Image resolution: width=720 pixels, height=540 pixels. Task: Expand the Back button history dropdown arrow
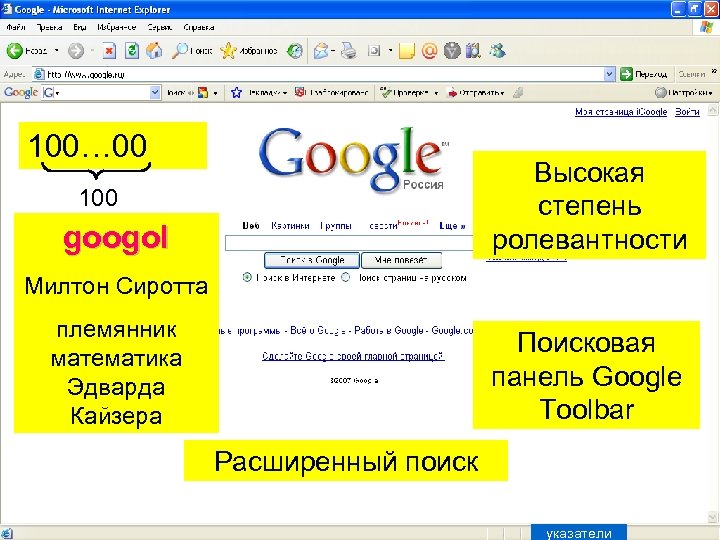[x=56, y=51]
